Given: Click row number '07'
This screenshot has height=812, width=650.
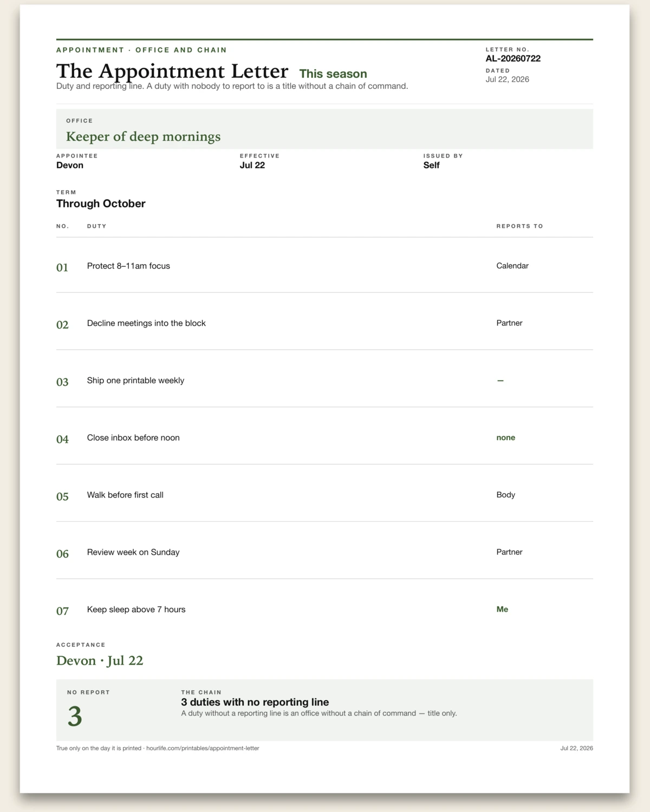Looking at the screenshot, I should 62,611.
